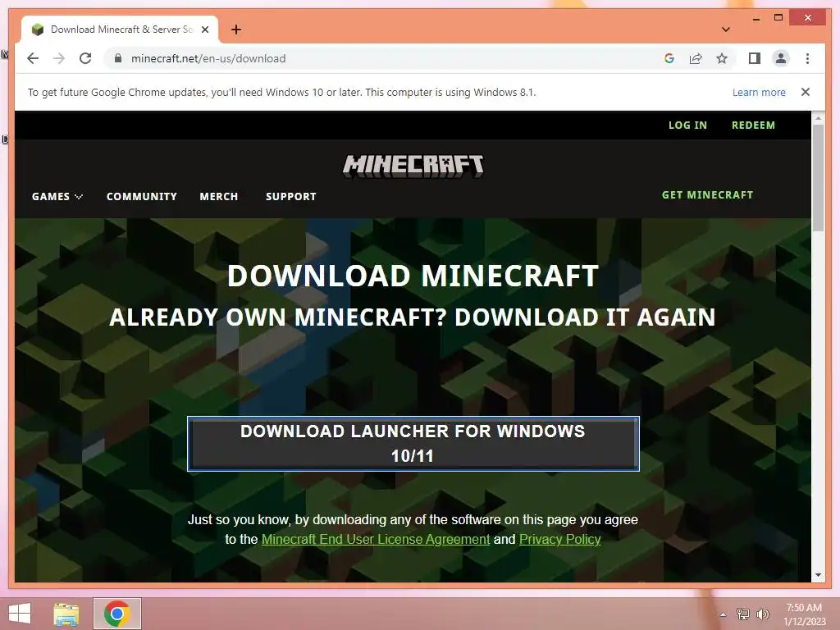
Task: Open Minecraft End User License Agreement
Action: click(376, 539)
